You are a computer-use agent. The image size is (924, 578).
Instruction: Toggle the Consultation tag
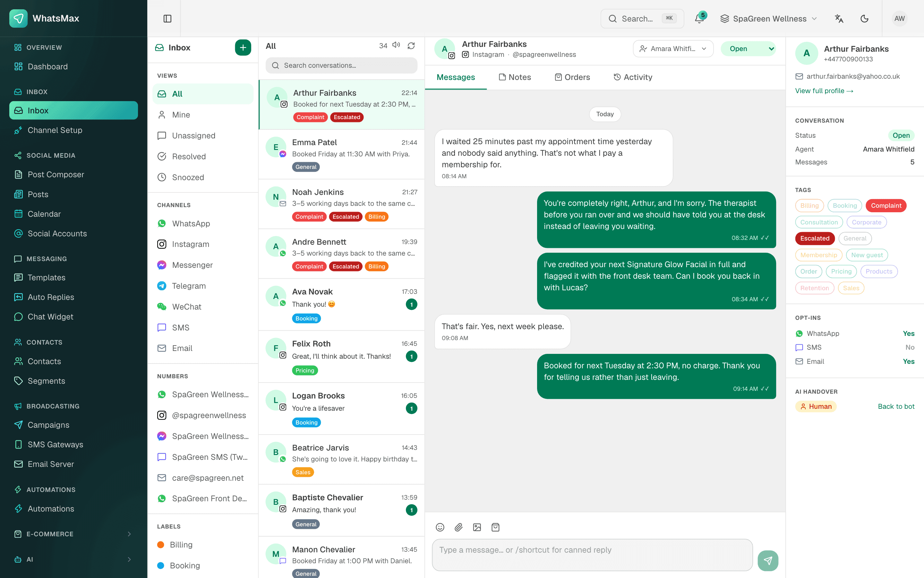coord(819,222)
